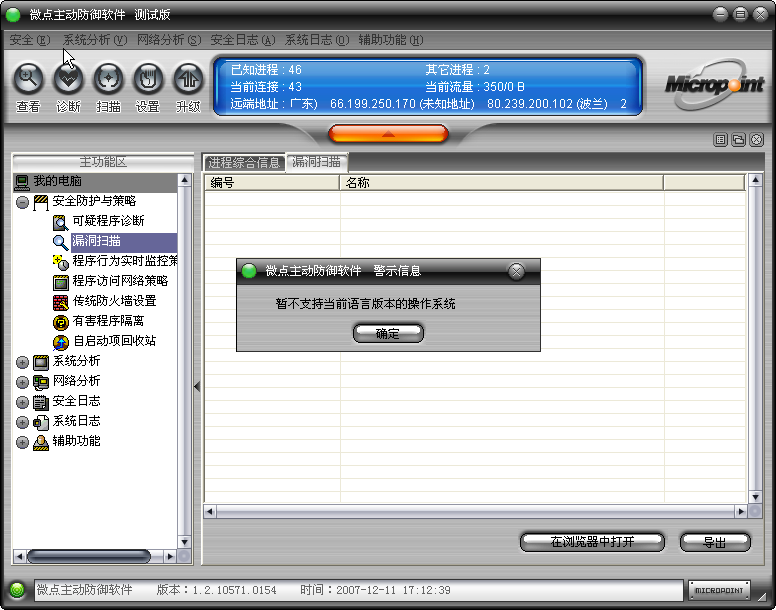Click sidebar vertical scroll down arrow

click(x=184, y=542)
